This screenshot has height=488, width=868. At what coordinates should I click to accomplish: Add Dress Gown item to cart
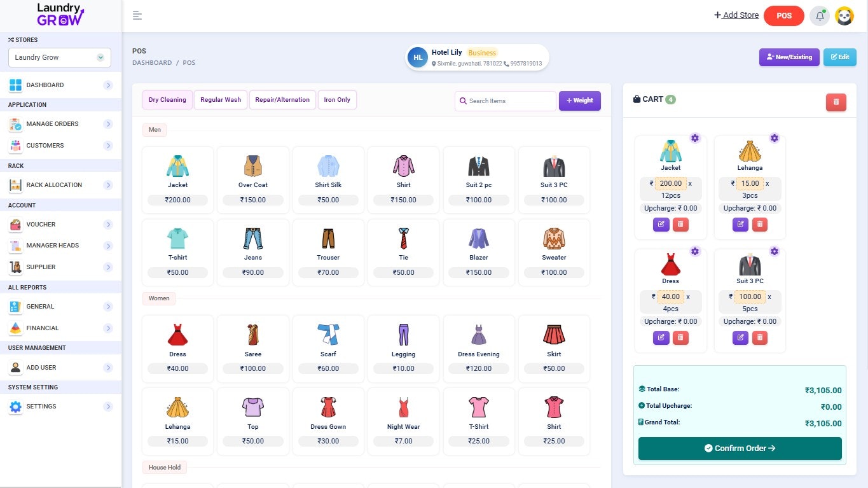tap(328, 421)
